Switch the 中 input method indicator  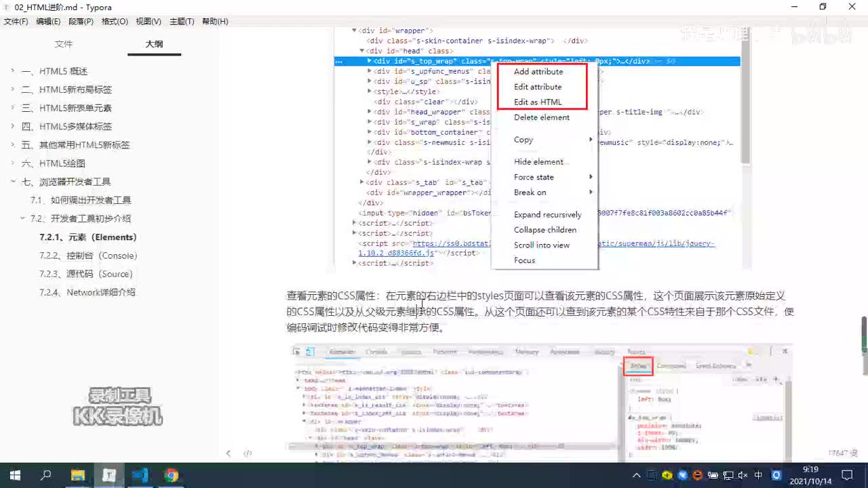click(758, 475)
